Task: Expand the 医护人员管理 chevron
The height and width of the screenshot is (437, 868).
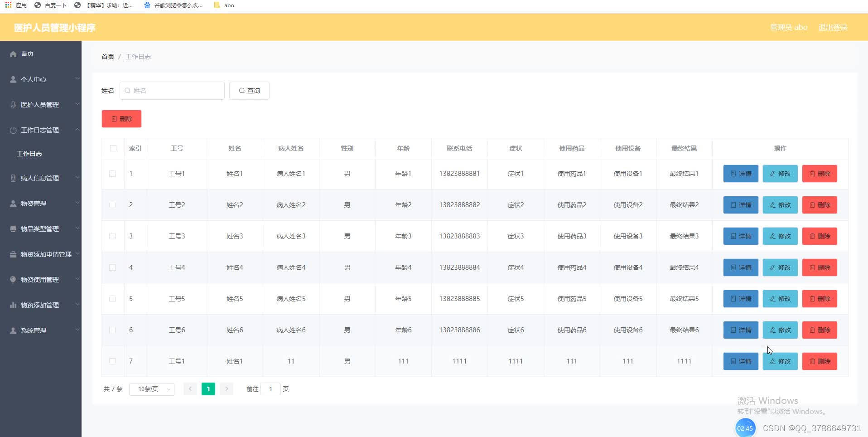Action: [77, 104]
